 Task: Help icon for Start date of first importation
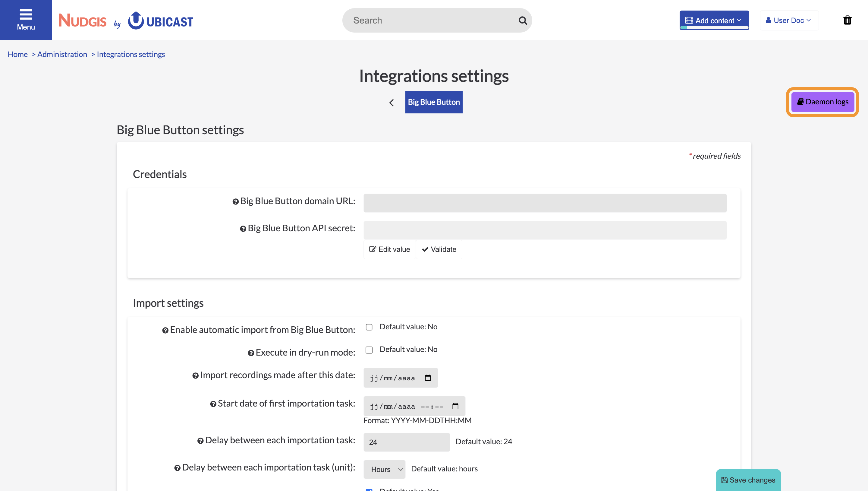(x=213, y=404)
